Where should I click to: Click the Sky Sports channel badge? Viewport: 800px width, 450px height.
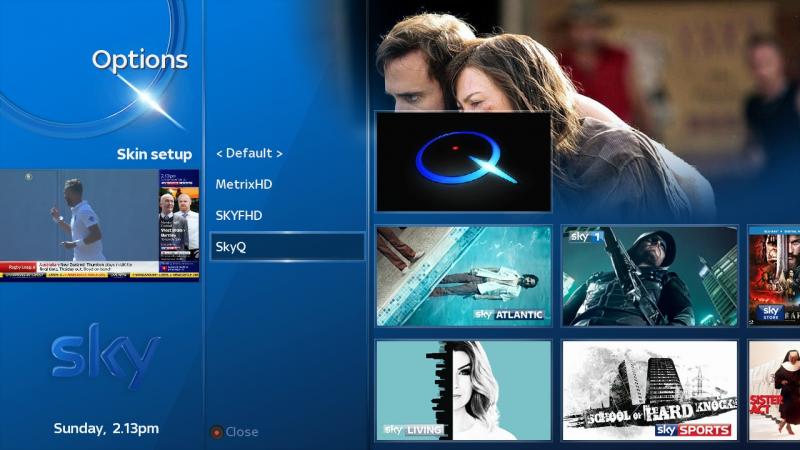click(693, 430)
